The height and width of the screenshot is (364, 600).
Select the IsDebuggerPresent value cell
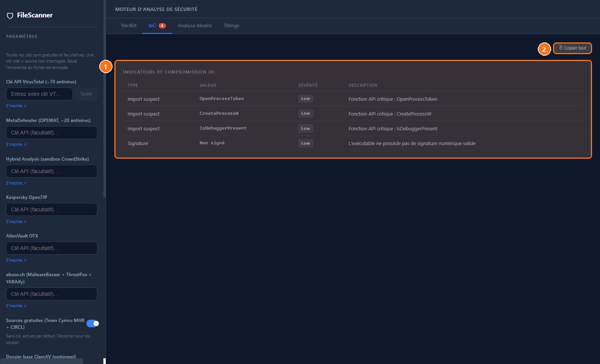click(x=223, y=128)
